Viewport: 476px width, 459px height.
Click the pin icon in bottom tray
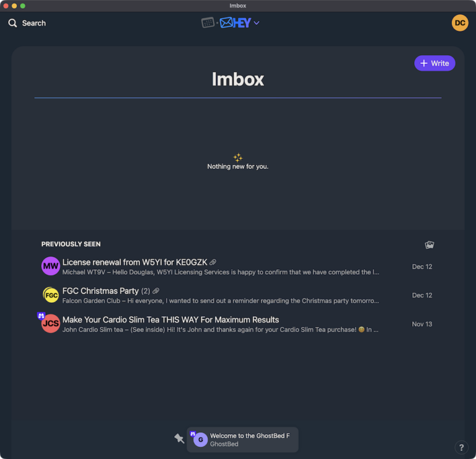coord(179,439)
